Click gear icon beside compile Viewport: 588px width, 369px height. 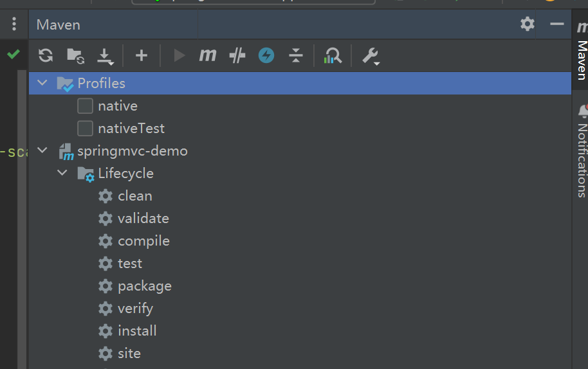(x=106, y=241)
